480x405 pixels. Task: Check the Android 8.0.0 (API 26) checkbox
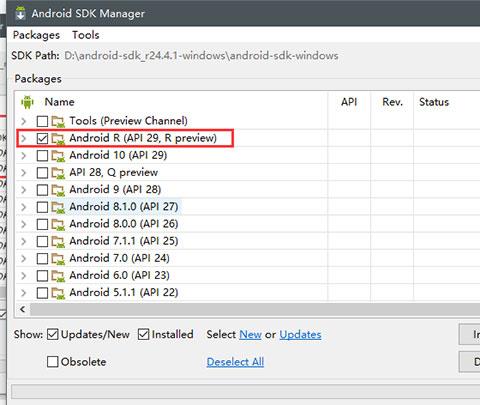point(42,224)
